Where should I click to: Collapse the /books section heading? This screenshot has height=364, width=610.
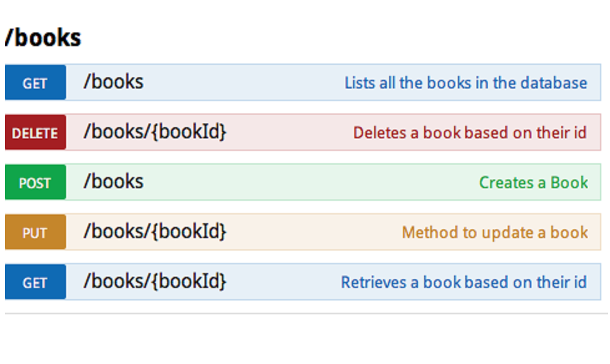click(42, 38)
